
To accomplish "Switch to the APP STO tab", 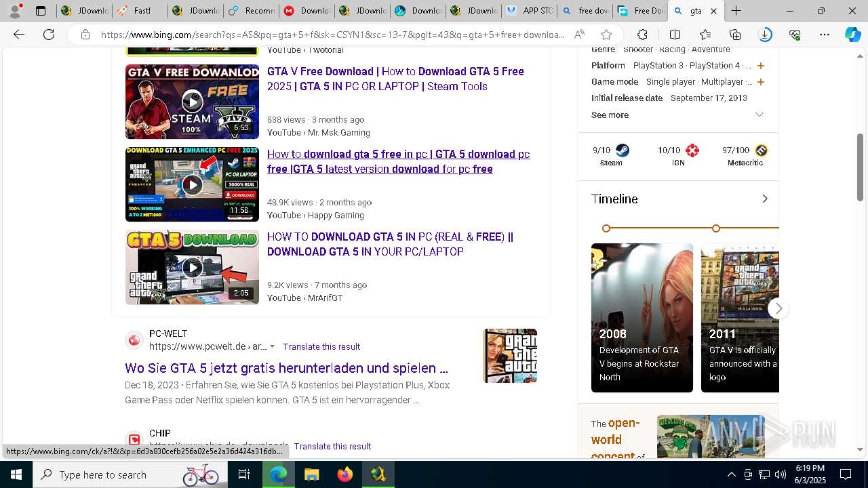I will pyautogui.click(x=529, y=11).
